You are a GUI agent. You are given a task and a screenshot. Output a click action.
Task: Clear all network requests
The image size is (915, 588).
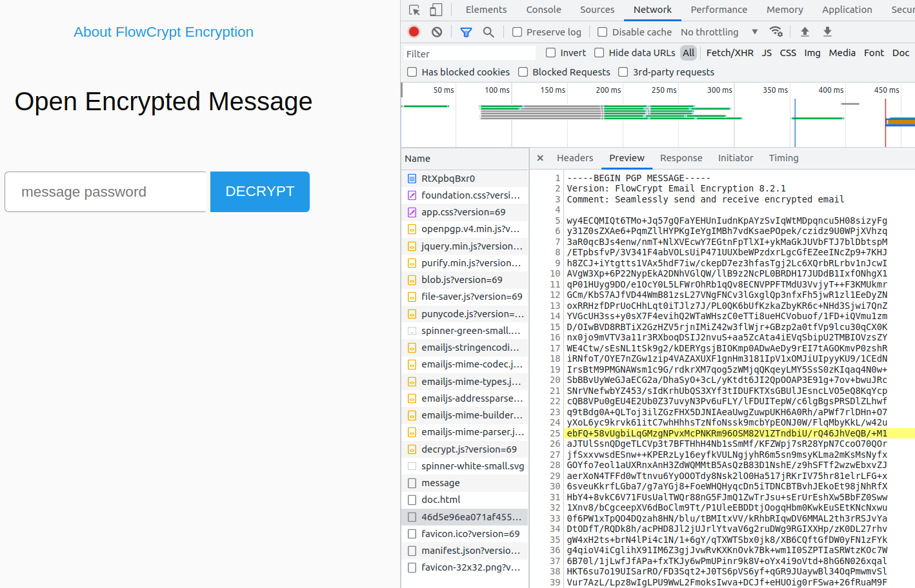tap(437, 31)
